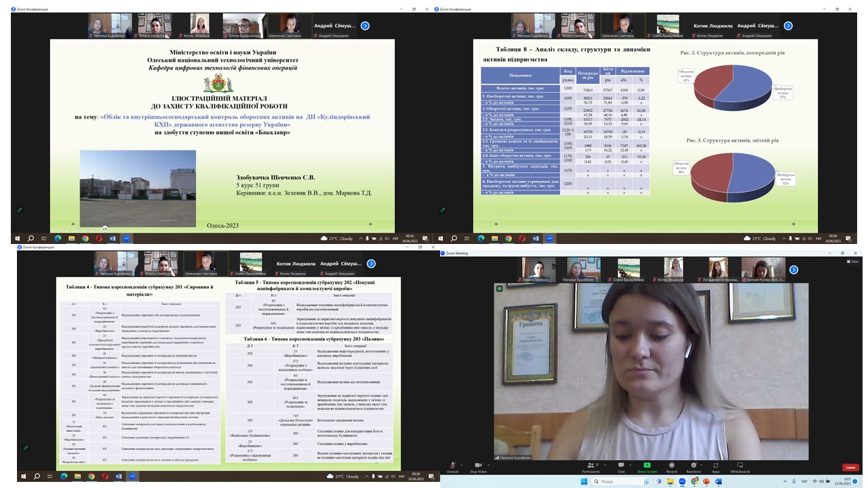
Task: Click the red Leave button
Action: (x=850, y=467)
